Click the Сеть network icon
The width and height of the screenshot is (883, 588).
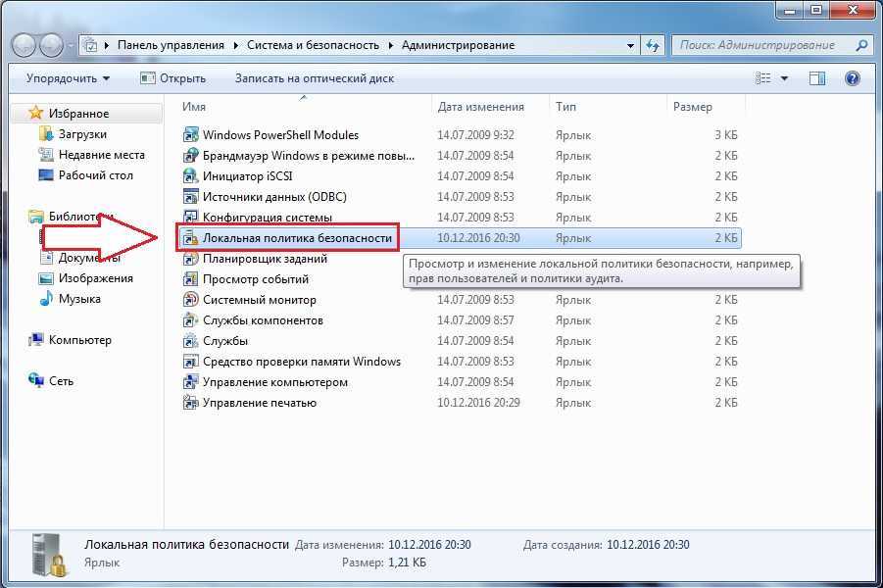pyautogui.click(x=36, y=380)
